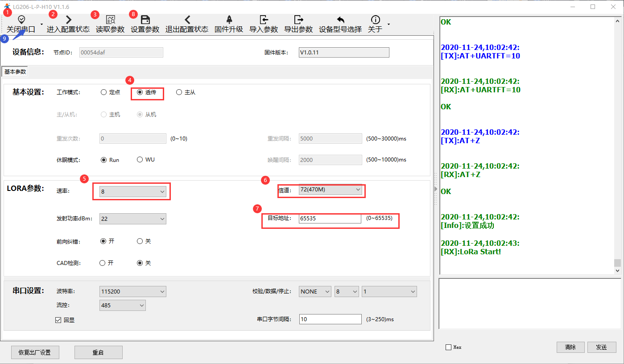
Task: Click the 读取参数 (read parameters) icon
Action: [110, 20]
